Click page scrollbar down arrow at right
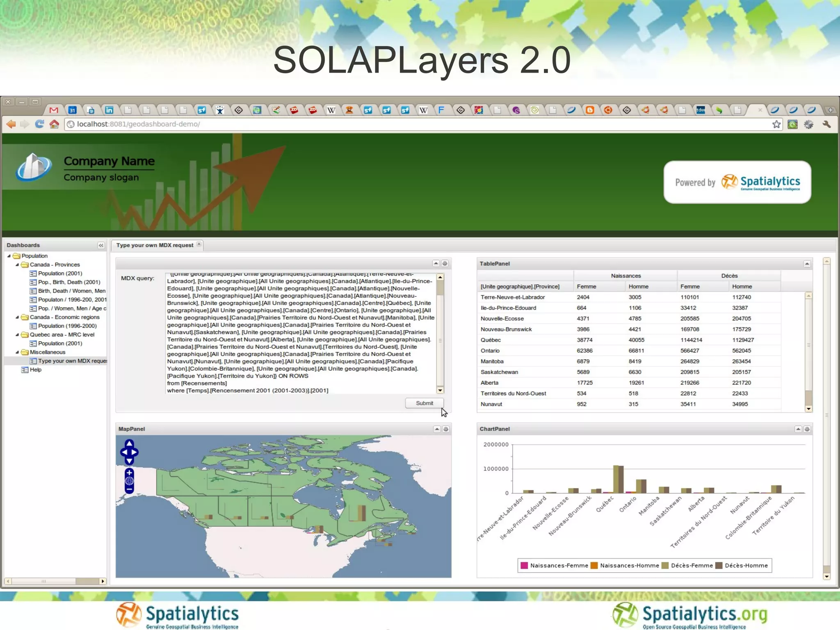The width and height of the screenshot is (840, 630). click(x=827, y=576)
